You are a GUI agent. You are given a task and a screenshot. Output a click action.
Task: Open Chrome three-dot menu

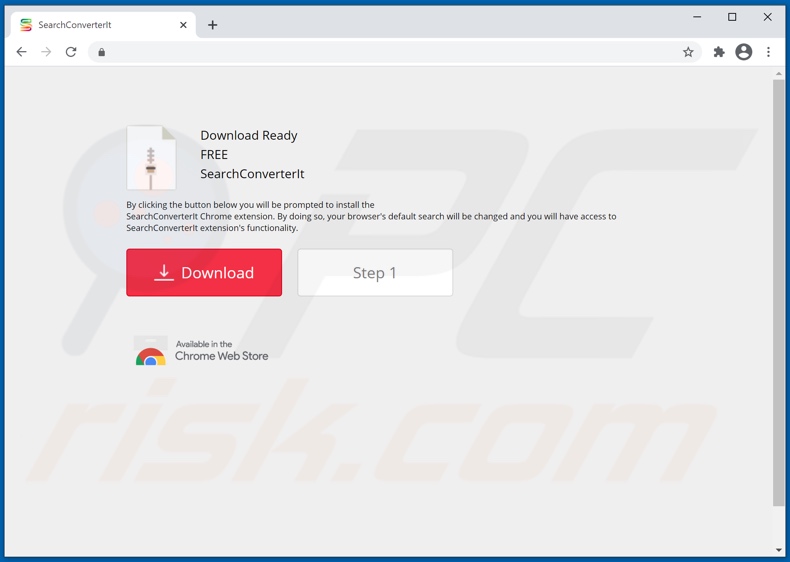tap(768, 52)
